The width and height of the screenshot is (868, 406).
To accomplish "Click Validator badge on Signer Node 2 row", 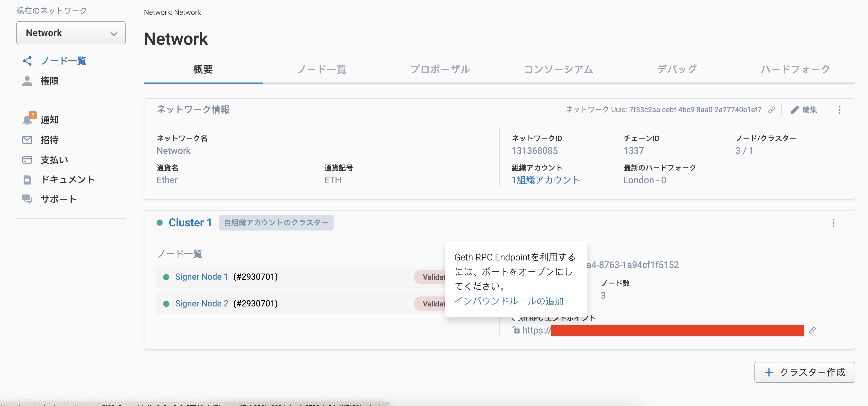I will pyautogui.click(x=430, y=304).
